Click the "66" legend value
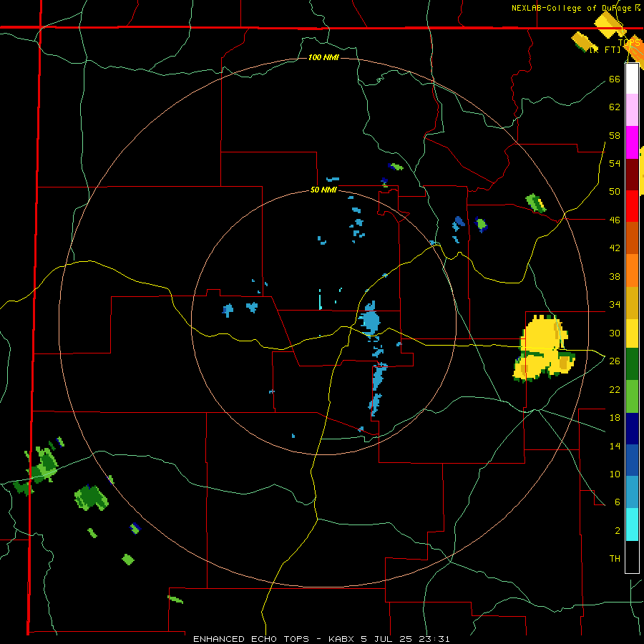The image size is (644, 644). coord(615,79)
